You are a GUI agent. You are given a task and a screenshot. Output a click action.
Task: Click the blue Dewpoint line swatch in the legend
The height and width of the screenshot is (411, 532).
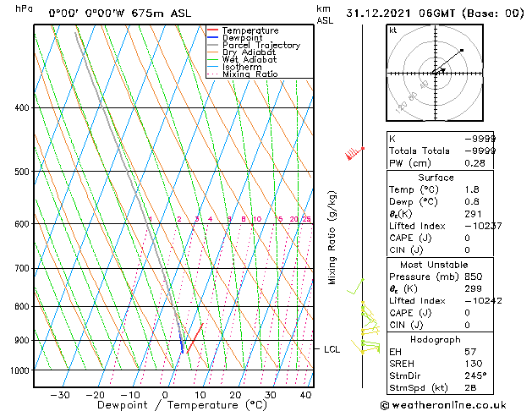coord(212,37)
